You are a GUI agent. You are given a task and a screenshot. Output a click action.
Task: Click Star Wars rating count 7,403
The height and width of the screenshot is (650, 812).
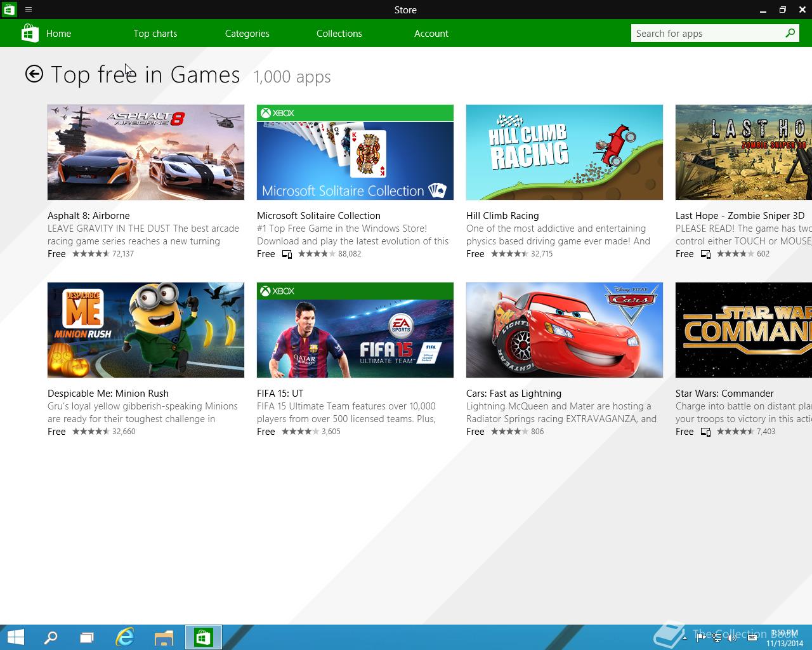point(766,432)
